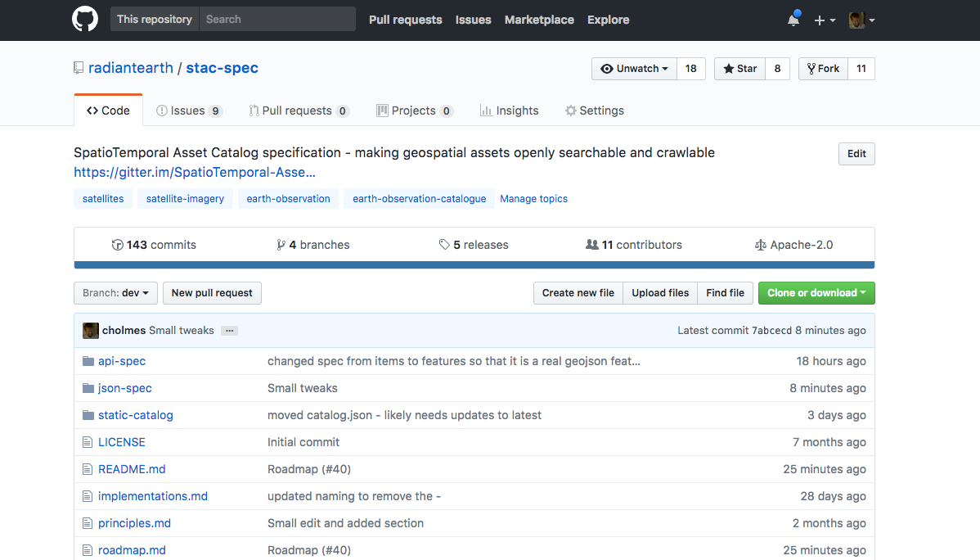
Task: Click the roadmap.md file icon
Action: 88,550
